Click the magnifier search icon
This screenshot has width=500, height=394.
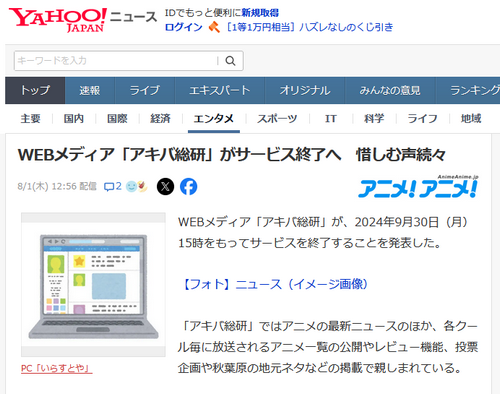pos(230,61)
